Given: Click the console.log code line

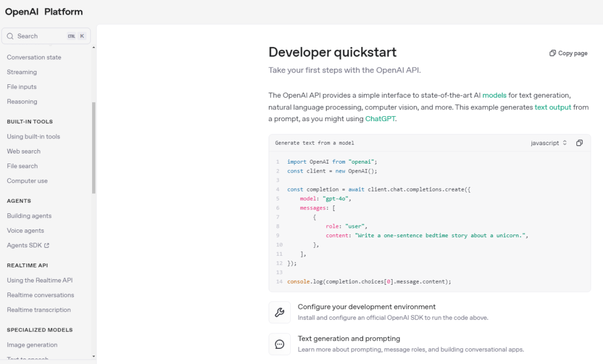Looking at the screenshot, I should click(x=369, y=282).
